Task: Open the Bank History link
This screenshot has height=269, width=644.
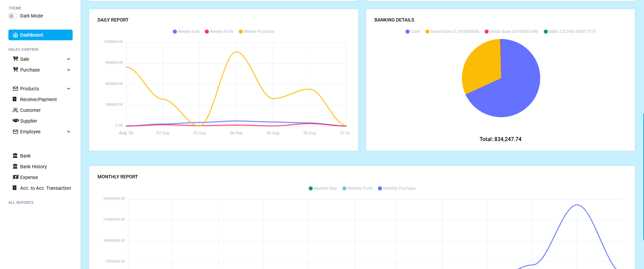Action: click(x=33, y=167)
